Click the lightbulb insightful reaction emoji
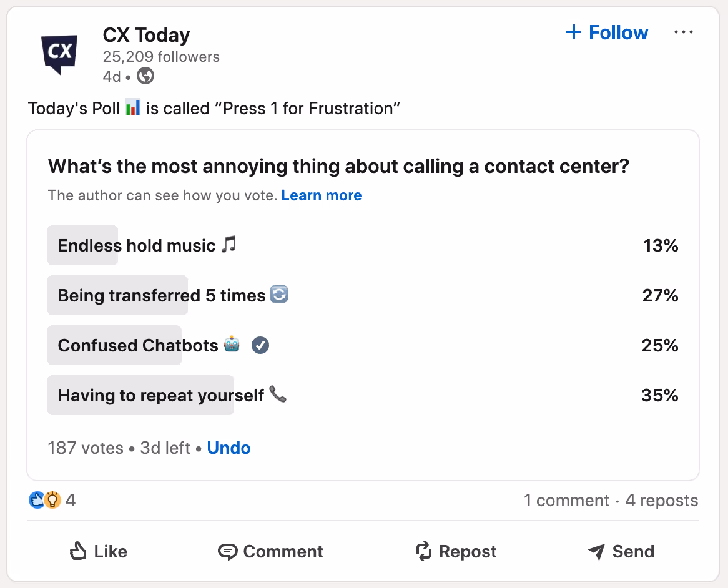 [x=52, y=500]
